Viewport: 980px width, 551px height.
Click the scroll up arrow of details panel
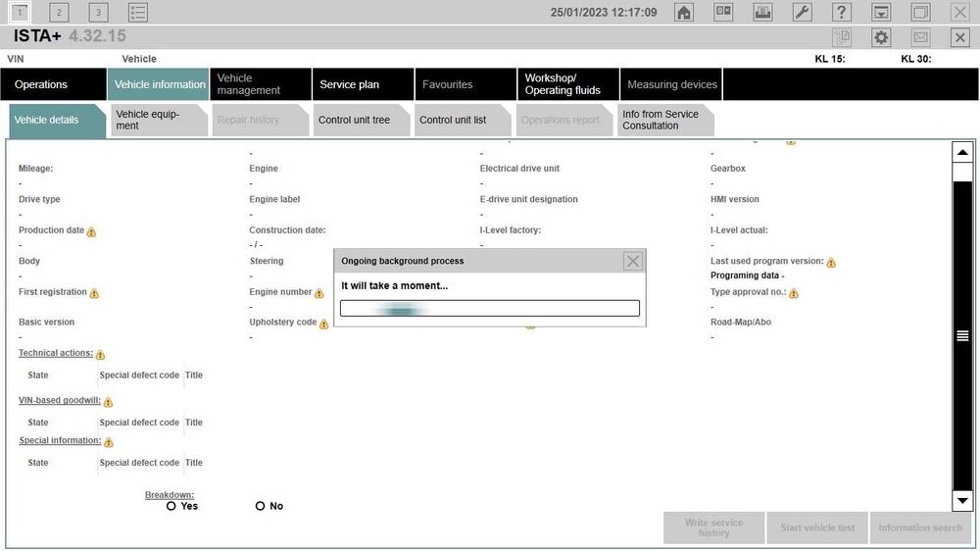(x=962, y=152)
